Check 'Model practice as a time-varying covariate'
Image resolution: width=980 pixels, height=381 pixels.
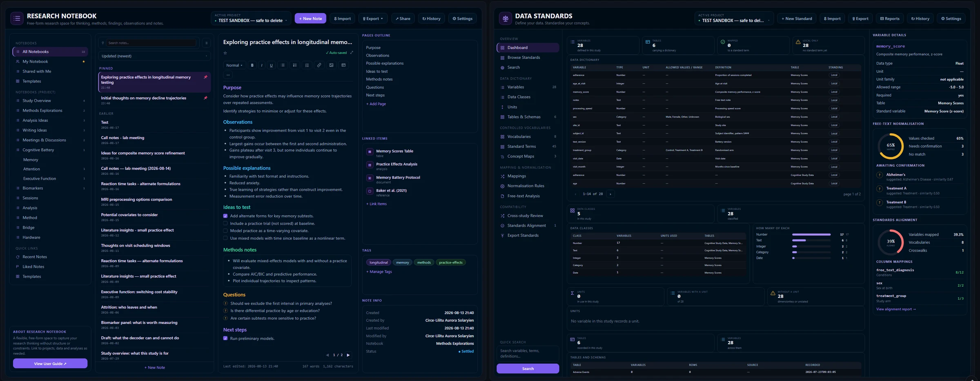(225, 231)
